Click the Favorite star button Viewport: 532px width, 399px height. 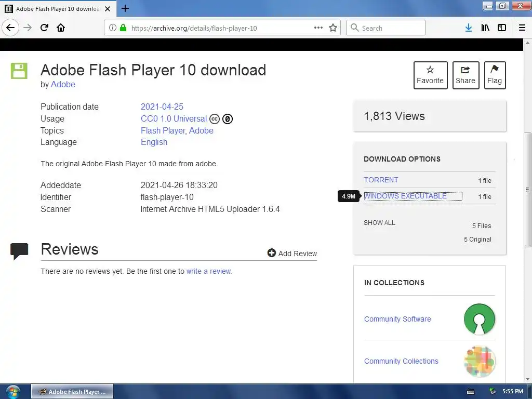430,75
